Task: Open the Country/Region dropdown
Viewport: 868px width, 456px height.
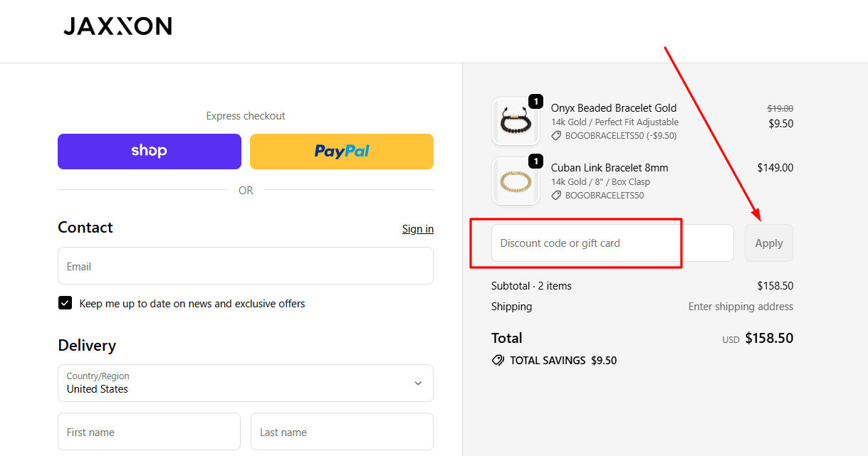Action: (245, 383)
